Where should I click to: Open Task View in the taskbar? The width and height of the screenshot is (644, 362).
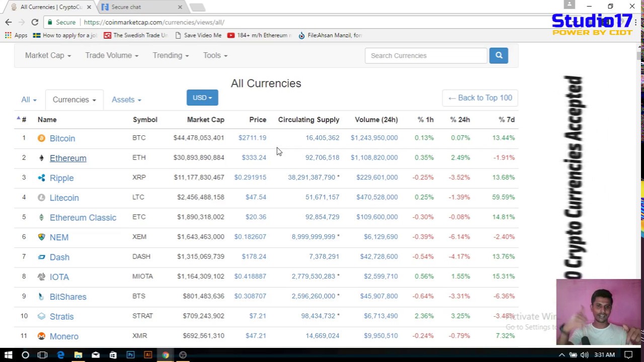42,355
